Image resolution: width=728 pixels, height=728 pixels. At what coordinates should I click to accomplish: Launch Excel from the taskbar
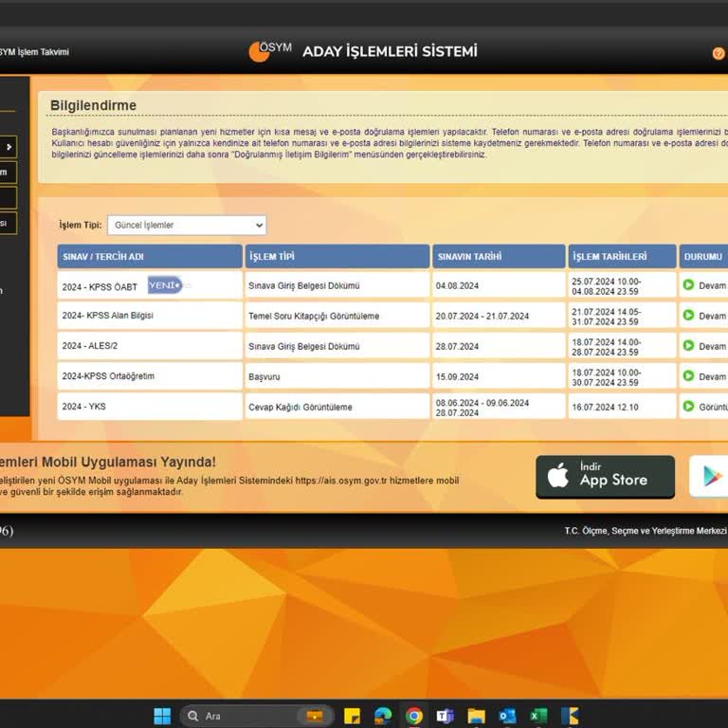(x=538, y=716)
